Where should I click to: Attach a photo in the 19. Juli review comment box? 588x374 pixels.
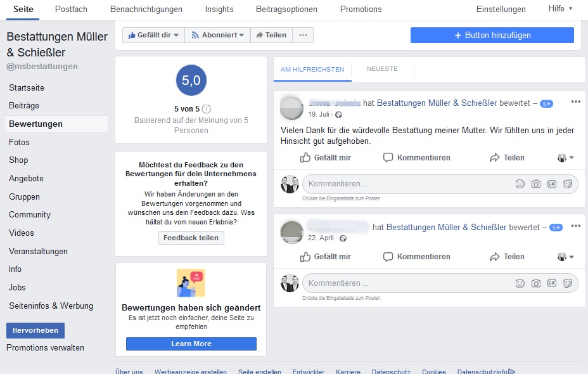click(x=536, y=184)
